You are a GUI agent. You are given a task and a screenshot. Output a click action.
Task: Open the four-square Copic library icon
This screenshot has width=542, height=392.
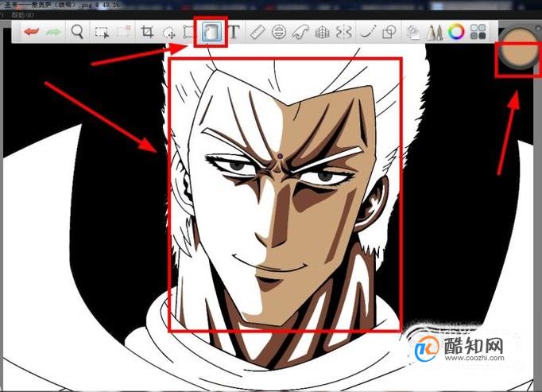pyautogui.click(x=478, y=32)
